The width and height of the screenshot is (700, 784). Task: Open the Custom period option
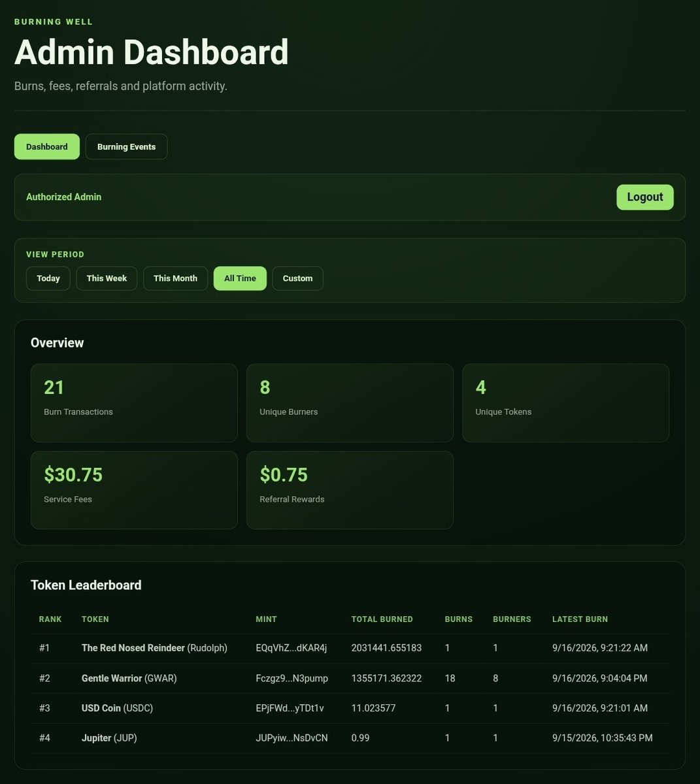(x=297, y=278)
